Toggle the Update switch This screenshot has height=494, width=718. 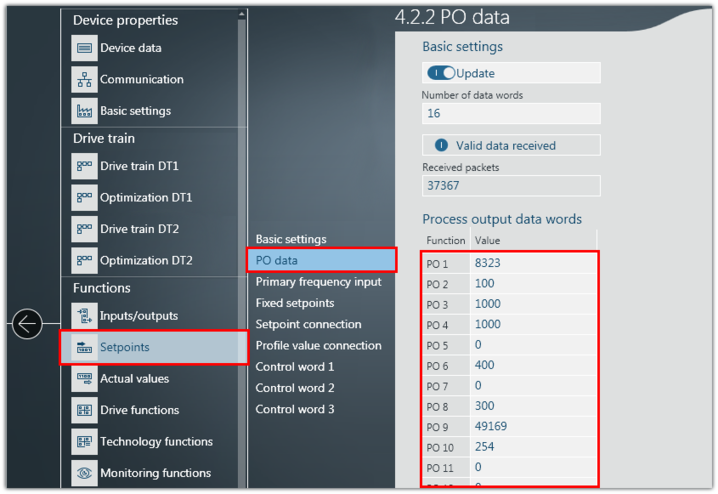pyautogui.click(x=441, y=73)
